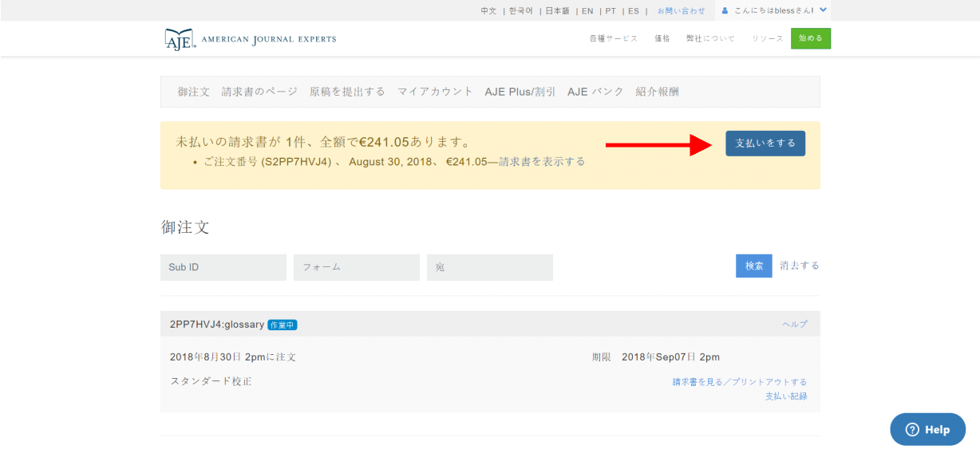Open the 弊社について menu

click(x=710, y=39)
